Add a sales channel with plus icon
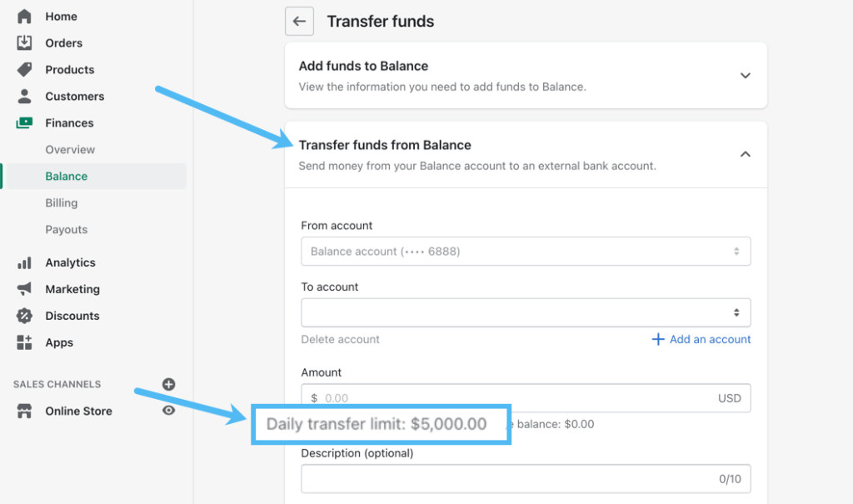The image size is (853, 504). [x=169, y=384]
